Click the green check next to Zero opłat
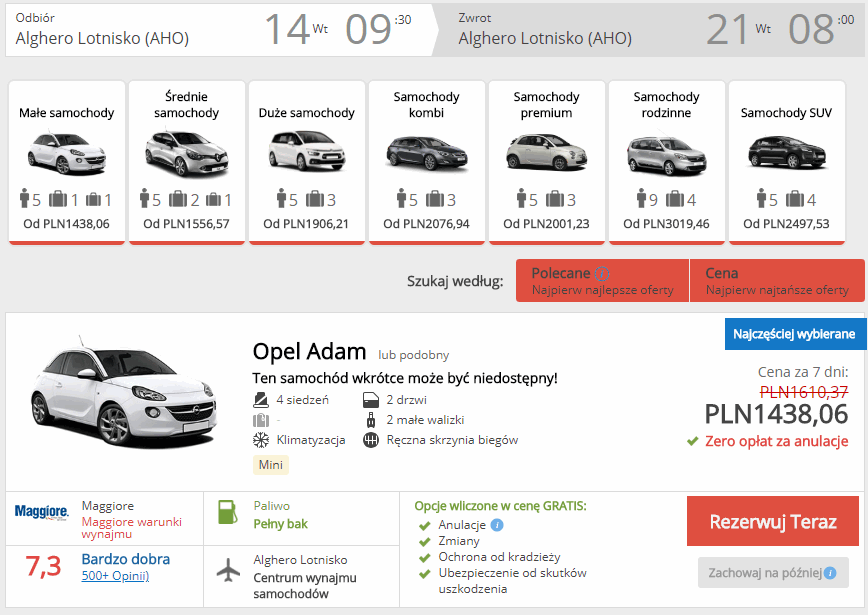Screen dimensions: 868x615 click(692, 442)
